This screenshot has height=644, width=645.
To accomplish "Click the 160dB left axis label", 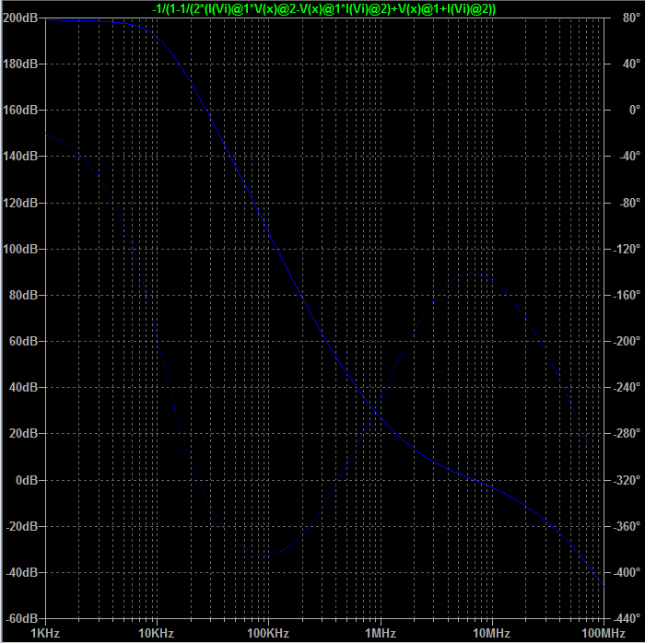I will (20, 110).
